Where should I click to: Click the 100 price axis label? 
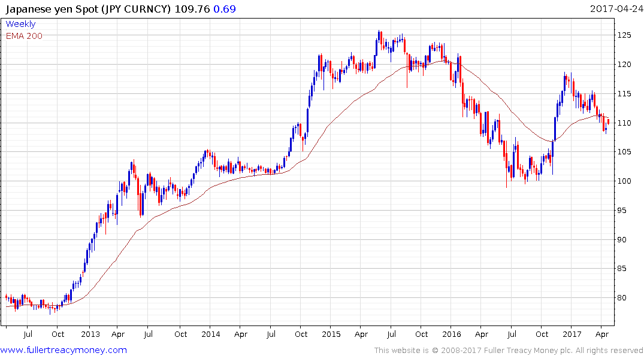[x=624, y=181]
